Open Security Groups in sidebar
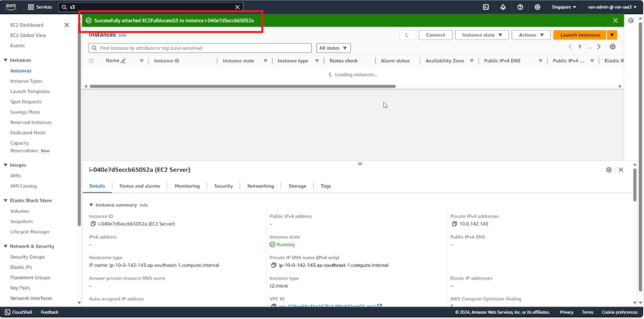 [x=28, y=257]
